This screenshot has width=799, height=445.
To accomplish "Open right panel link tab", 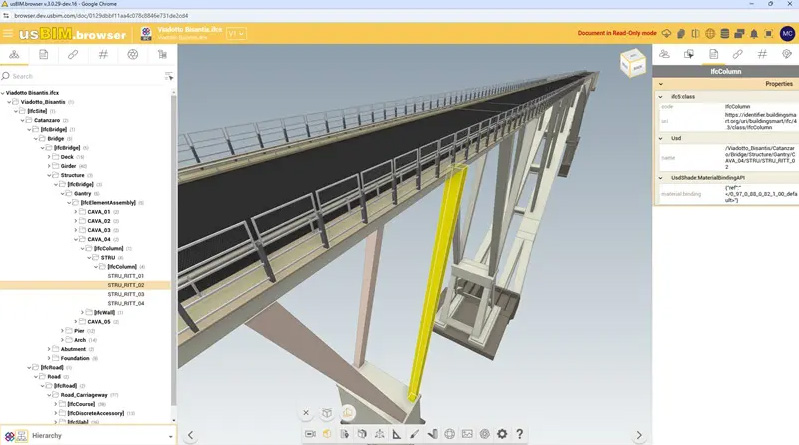I will click(x=737, y=54).
